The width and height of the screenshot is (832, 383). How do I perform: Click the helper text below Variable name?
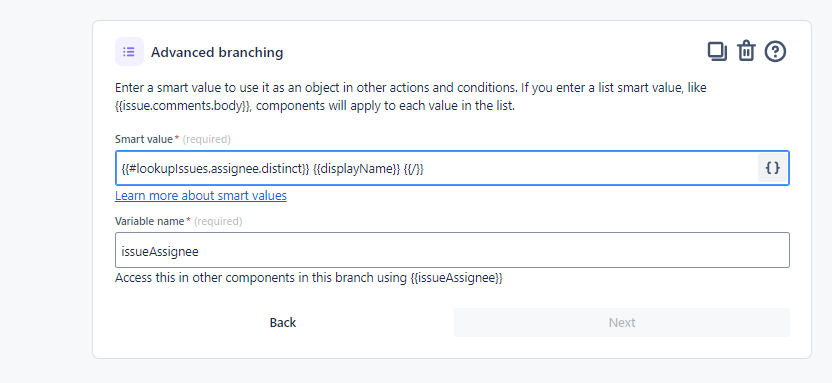click(309, 278)
